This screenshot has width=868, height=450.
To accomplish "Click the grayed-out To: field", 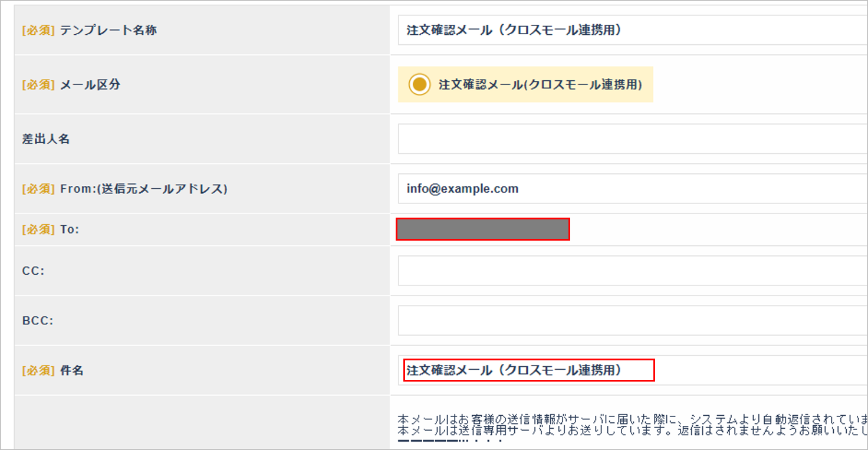I will coord(482,229).
